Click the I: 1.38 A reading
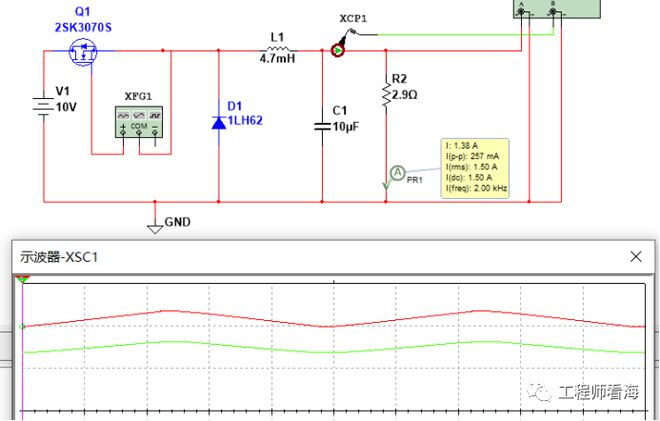Viewport: 660px width, 421px height. pos(461,146)
